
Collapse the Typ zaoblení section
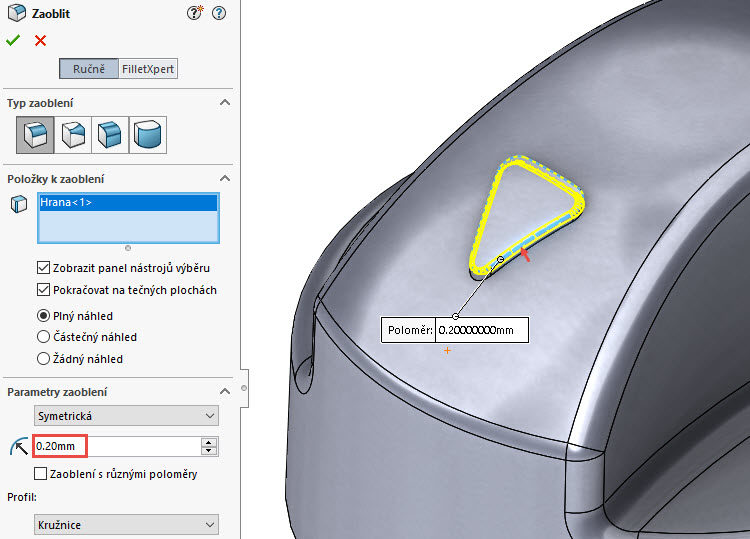[x=225, y=102]
